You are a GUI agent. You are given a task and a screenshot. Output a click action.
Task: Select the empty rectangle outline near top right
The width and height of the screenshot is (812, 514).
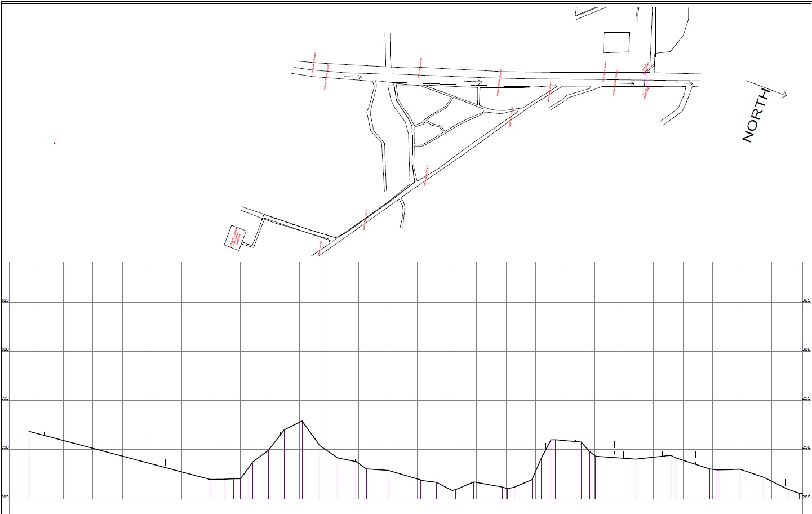pos(617,42)
